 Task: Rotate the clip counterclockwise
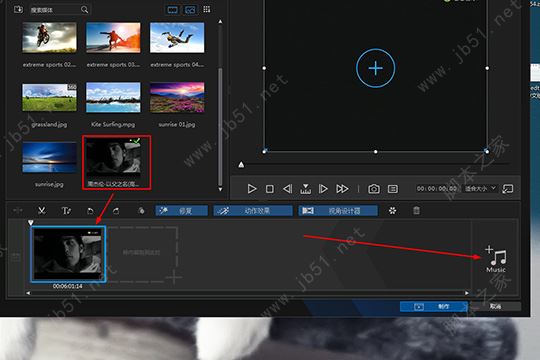pyautogui.click(x=90, y=210)
